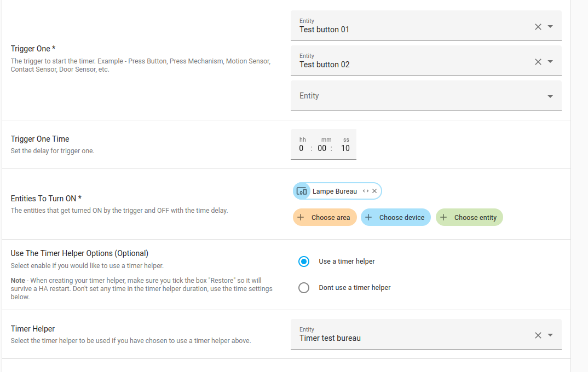Screen dimensions: 588x372
Task: Expand the Test button 01 entity dropdown
Action: coord(550,26)
